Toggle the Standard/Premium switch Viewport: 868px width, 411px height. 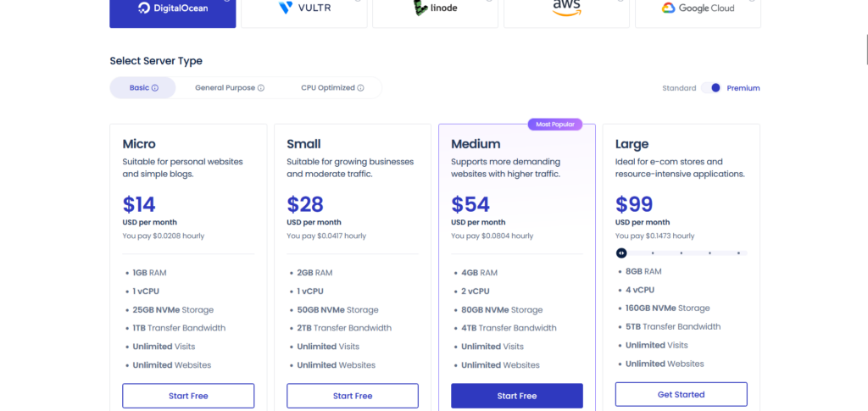pyautogui.click(x=712, y=88)
